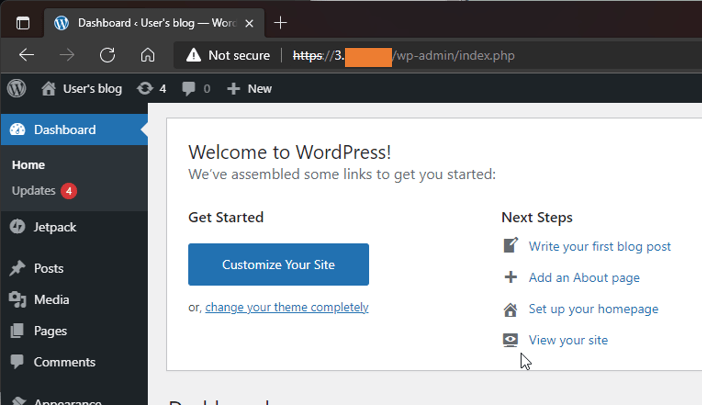Open the WordPress logo menu
The width and height of the screenshot is (702, 405).
tap(17, 89)
